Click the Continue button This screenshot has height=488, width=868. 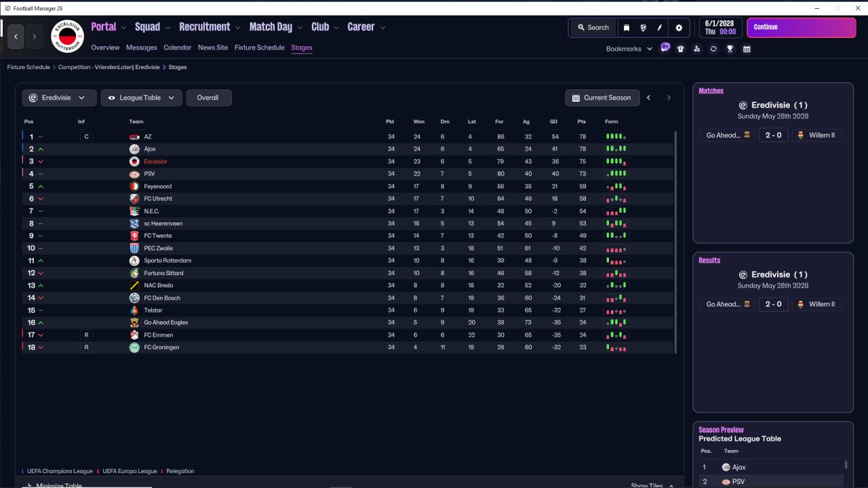[802, 28]
